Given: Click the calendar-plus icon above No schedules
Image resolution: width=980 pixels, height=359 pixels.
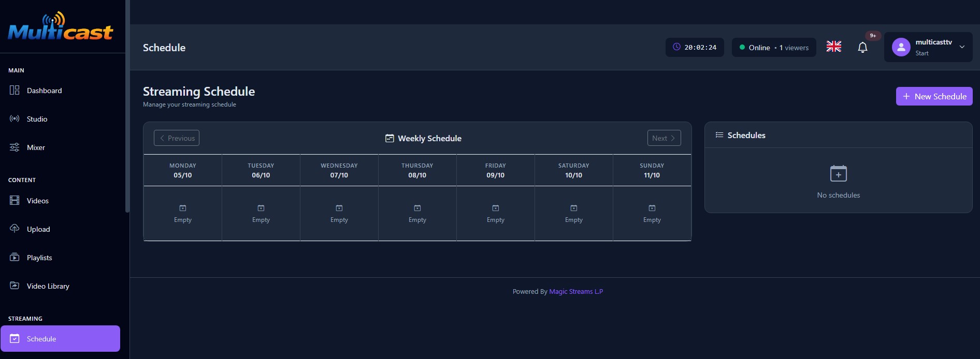Looking at the screenshot, I should 839,173.
